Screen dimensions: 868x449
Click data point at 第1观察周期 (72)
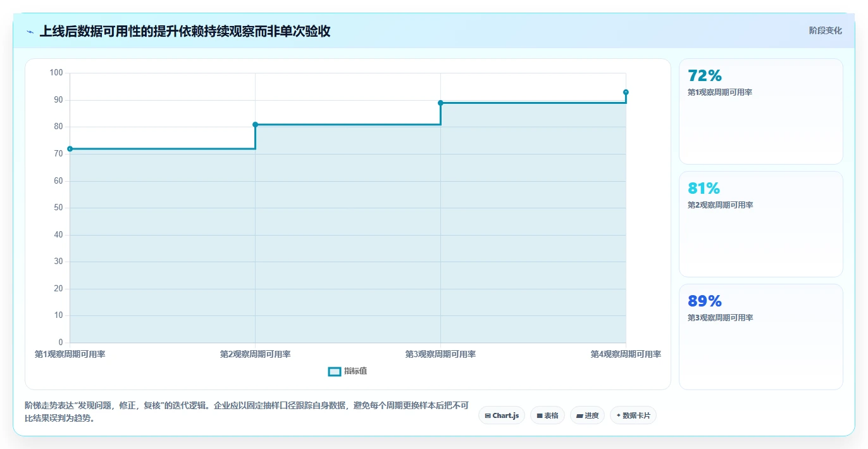coord(70,149)
